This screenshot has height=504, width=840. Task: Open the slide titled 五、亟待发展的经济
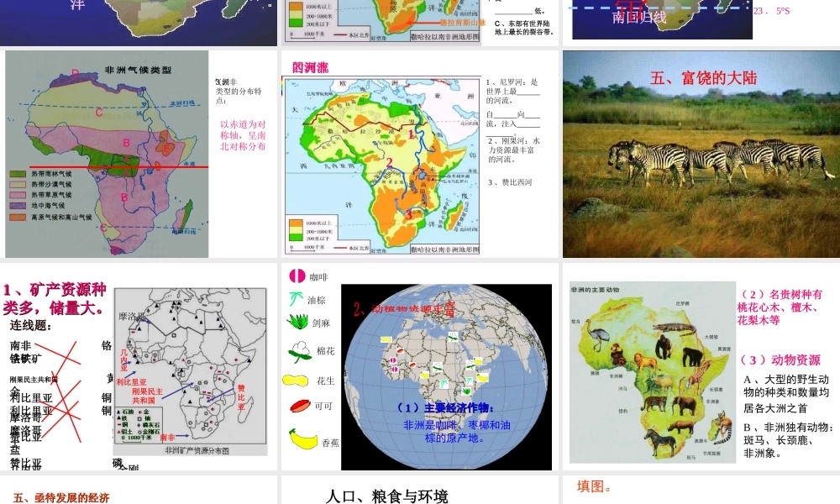139,490
